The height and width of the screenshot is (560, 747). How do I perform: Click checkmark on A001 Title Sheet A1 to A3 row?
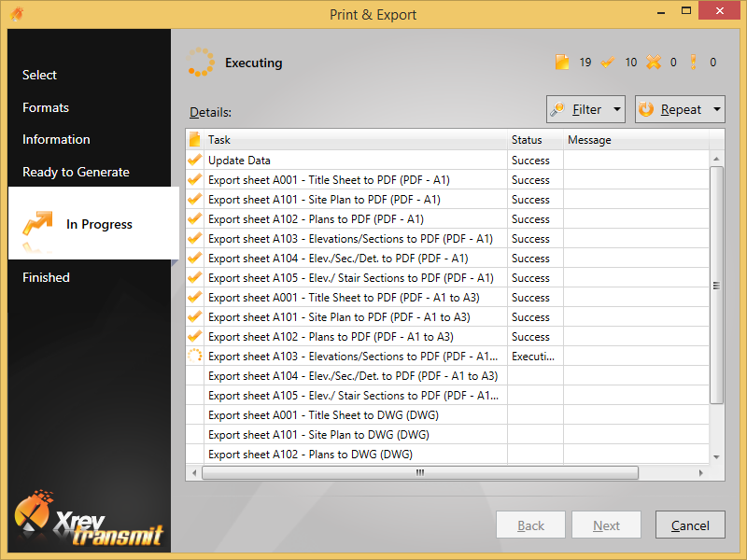click(x=194, y=297)
